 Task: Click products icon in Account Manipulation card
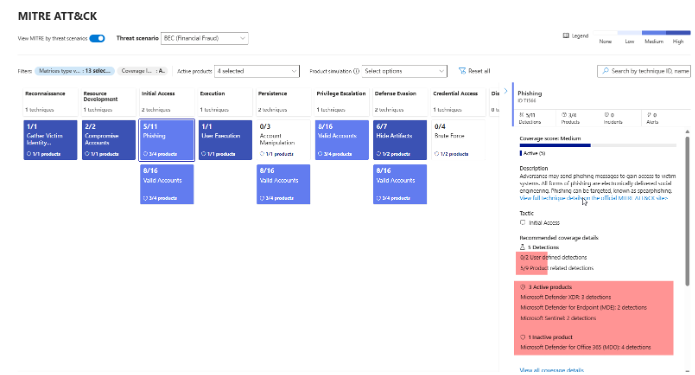pos(262,154)
